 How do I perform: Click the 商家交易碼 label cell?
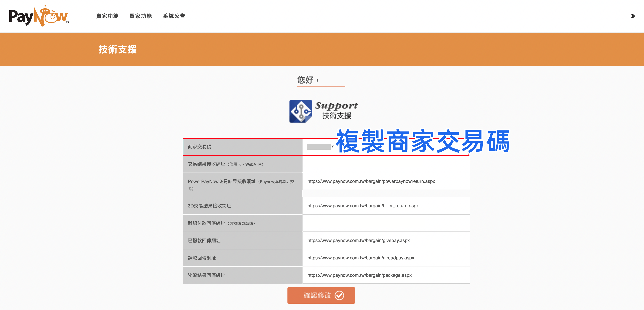click(x=242, y=147)
